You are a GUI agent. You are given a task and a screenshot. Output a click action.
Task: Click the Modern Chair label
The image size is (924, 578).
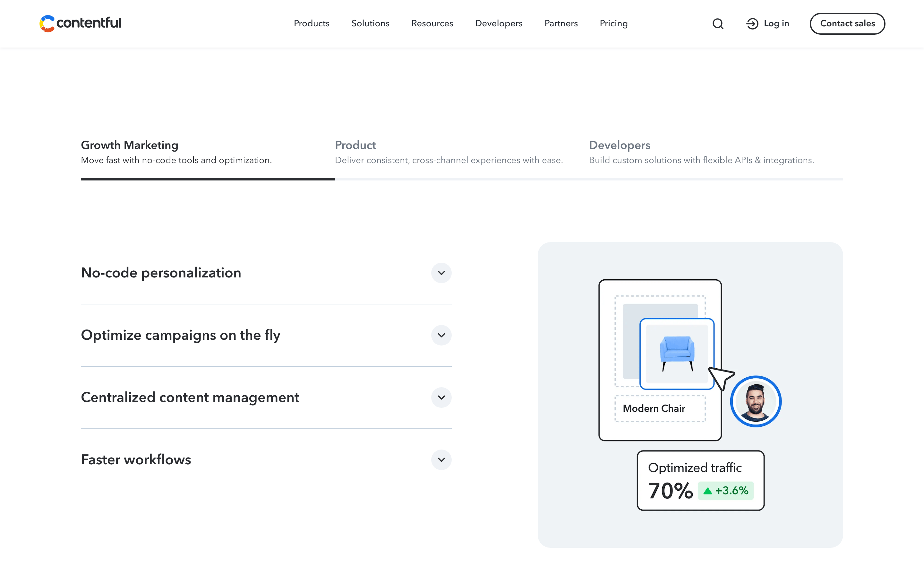(654, 409)
